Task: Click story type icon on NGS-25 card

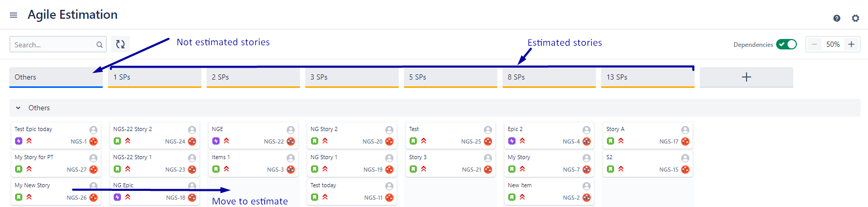Action: (x=413, y=141)
